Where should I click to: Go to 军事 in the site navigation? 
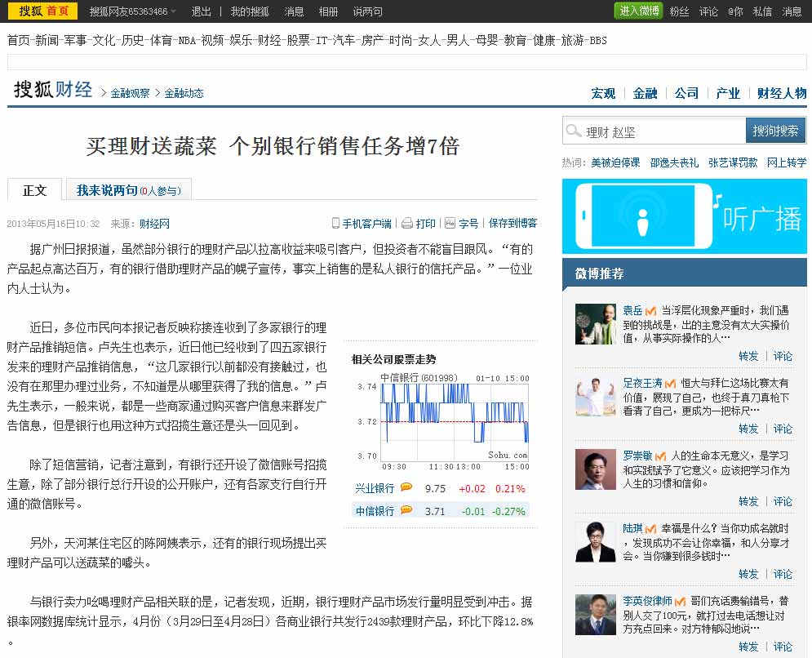tap(75, 40)
